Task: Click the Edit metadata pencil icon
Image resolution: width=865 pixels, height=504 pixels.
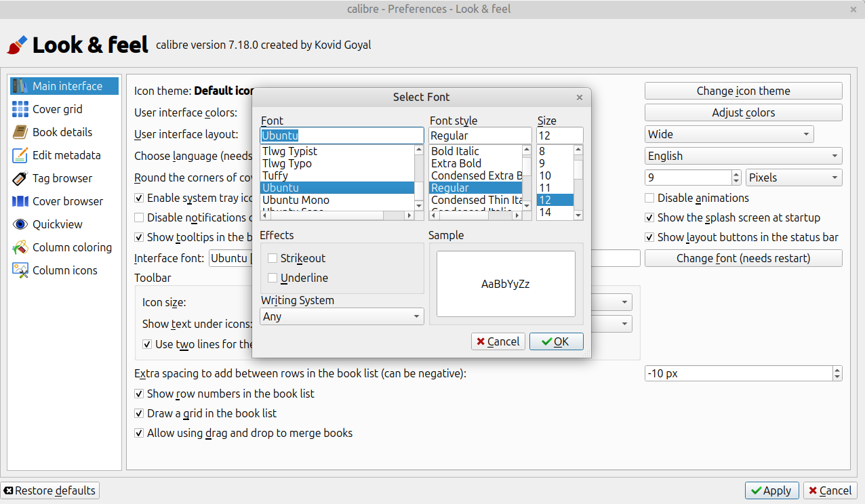Action: point(20,155)
